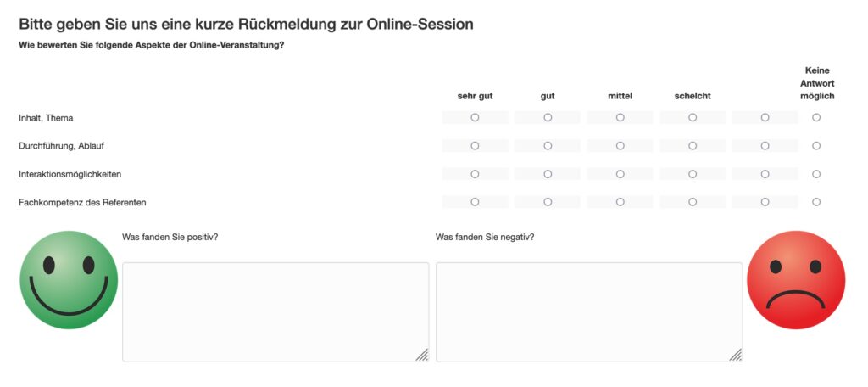Viewport: 868px width, 387px height.
Task: Choose Keine Antwort möglich for Interaktionsmöglichkeiten
Action: [x=816, y=174]
